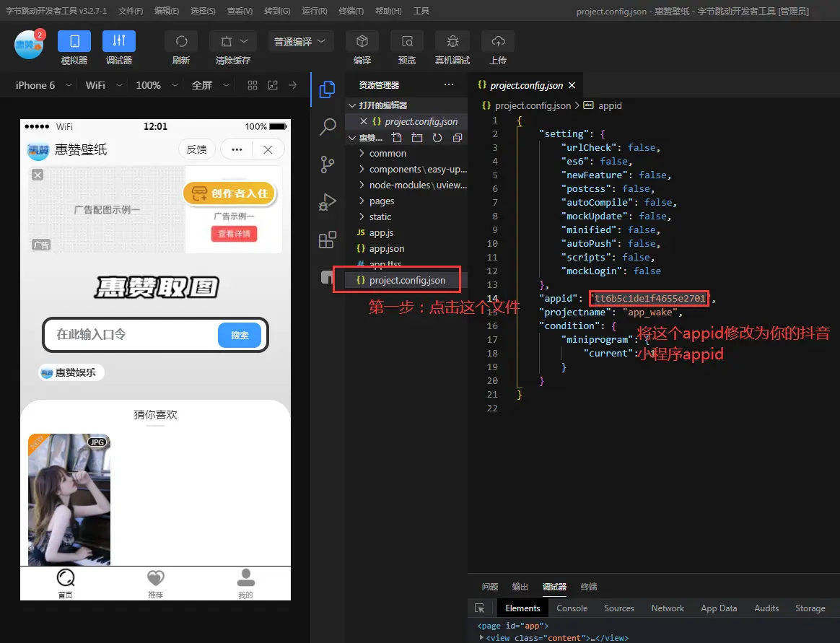840x643 pixels.
Task: Expand the components\easy-up folder
Action: [x=406, y=170]
